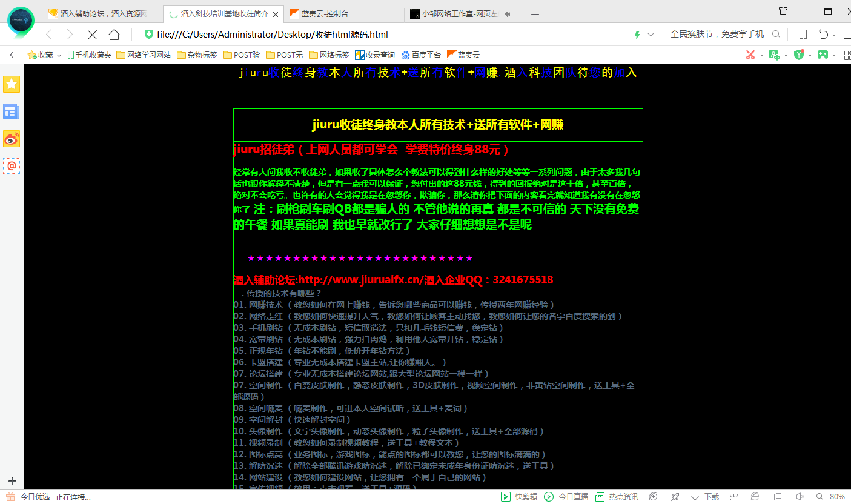Open the mail @ sidebar icon
The height and width of the screenshot is (504, 851).
12,165
